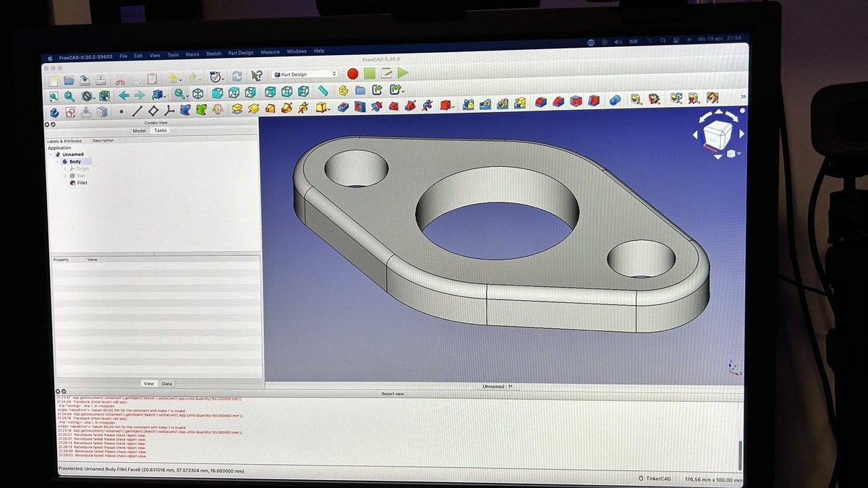The width and height of the screenshot is (868, 488).
Task: Click the Top view cube icon
Action: point(234,93)
